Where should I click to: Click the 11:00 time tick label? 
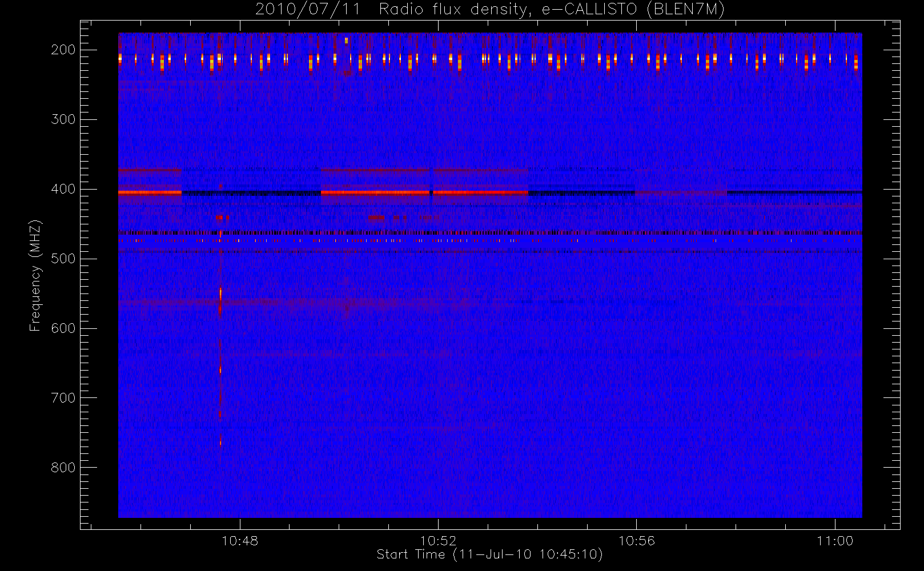835,541
